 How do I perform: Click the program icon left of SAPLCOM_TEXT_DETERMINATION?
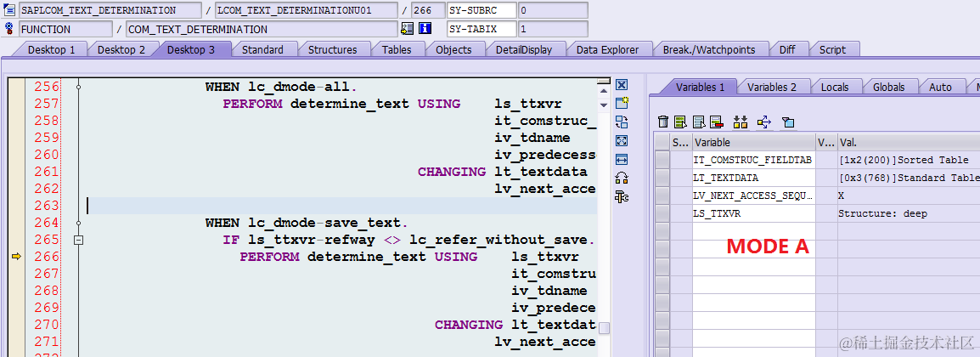tap(9, 10)
